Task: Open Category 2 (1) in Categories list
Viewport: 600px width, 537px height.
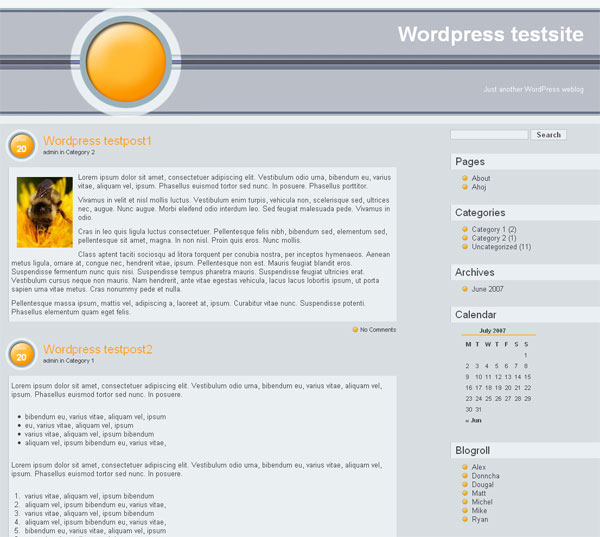Action: (494, 238)
